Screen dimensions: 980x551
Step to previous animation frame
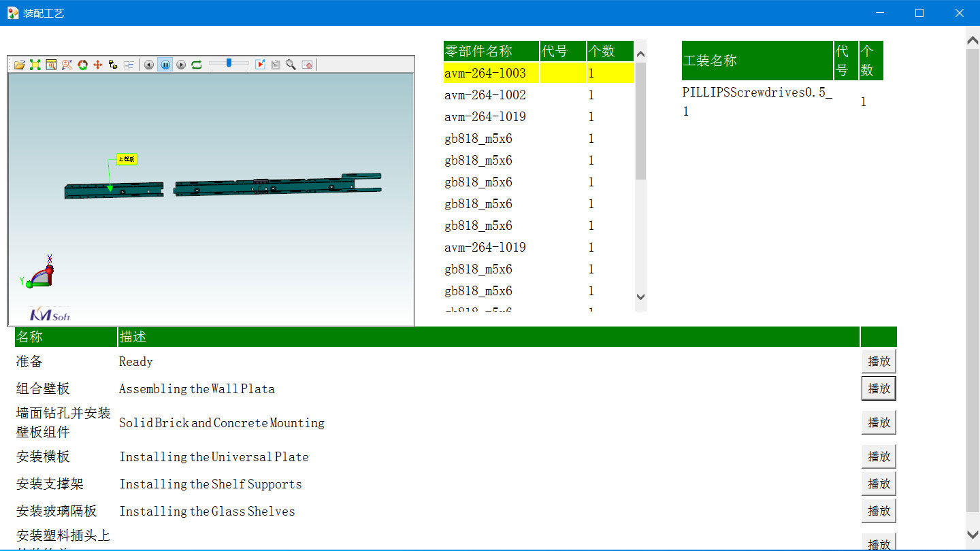point(149,65)
